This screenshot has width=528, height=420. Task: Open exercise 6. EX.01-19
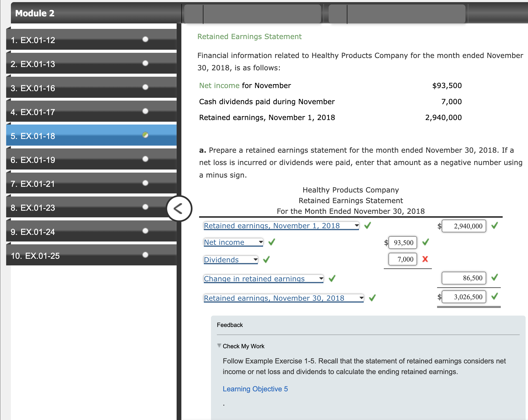coord(91,159)
